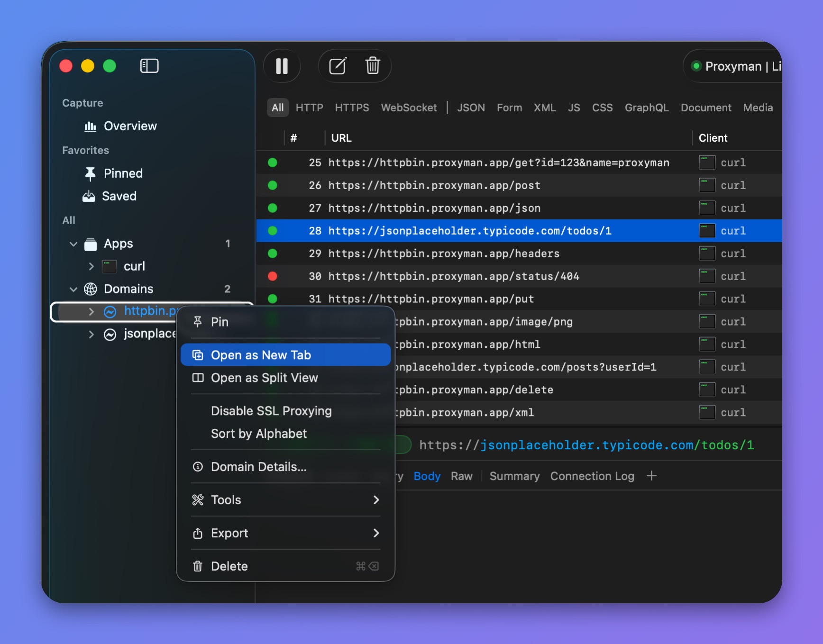Choose Open as Split View
The height and width of the screenshot is (644, 823).
pos(285,378)
